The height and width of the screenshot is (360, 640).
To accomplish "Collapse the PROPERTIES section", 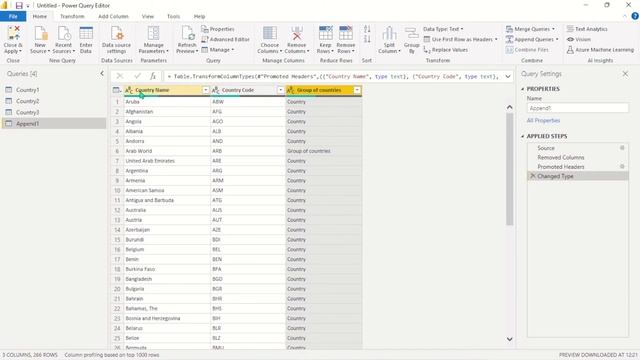I will click(523, 89).
